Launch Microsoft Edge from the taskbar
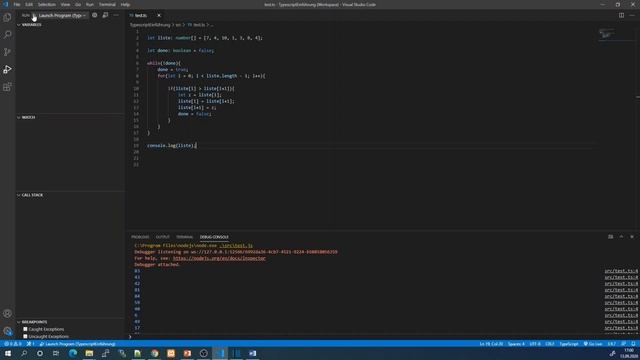Screen dimensions: 640x360 (x=73, y=353)
